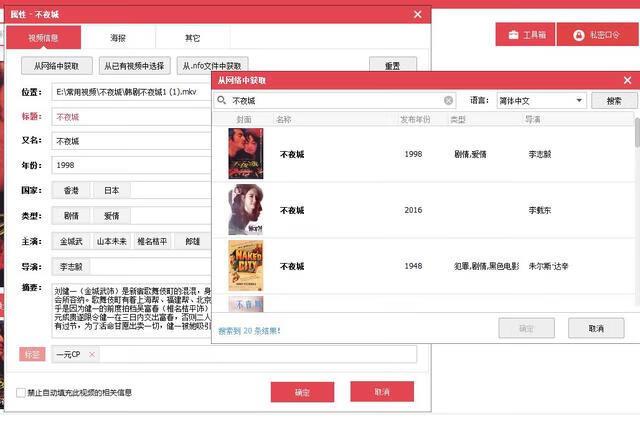Select the 2016 不夜城 poster thumbnail

tap(246, 210)
